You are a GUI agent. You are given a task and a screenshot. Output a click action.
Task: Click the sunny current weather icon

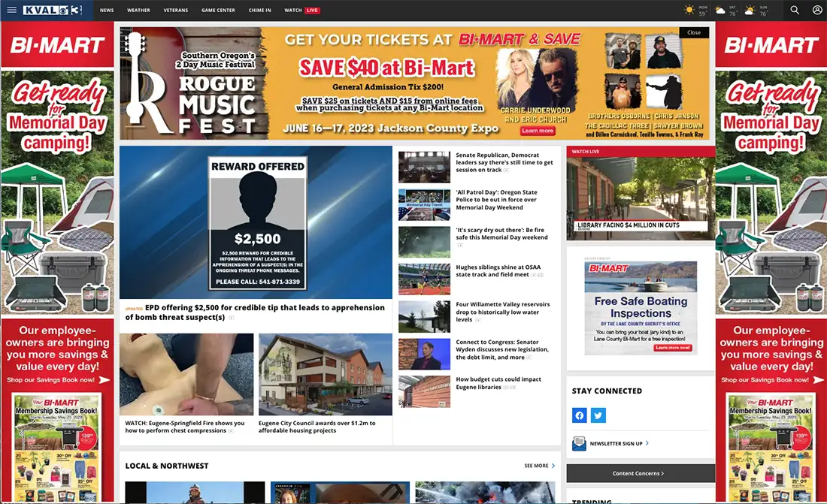click(689, 10)
